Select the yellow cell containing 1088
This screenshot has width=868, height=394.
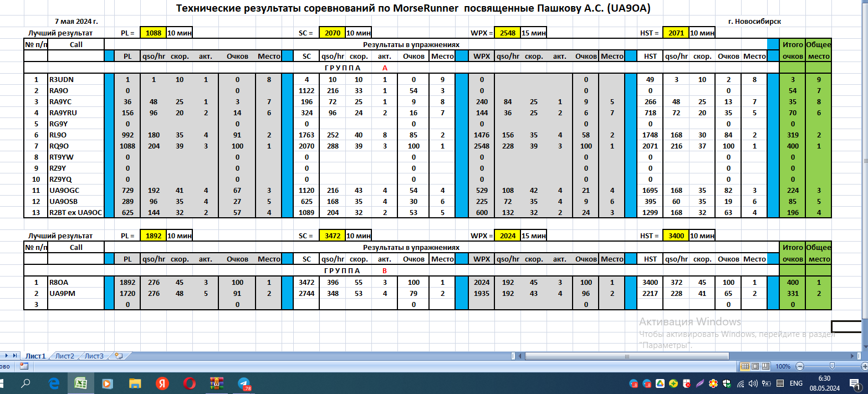[154, 33]
